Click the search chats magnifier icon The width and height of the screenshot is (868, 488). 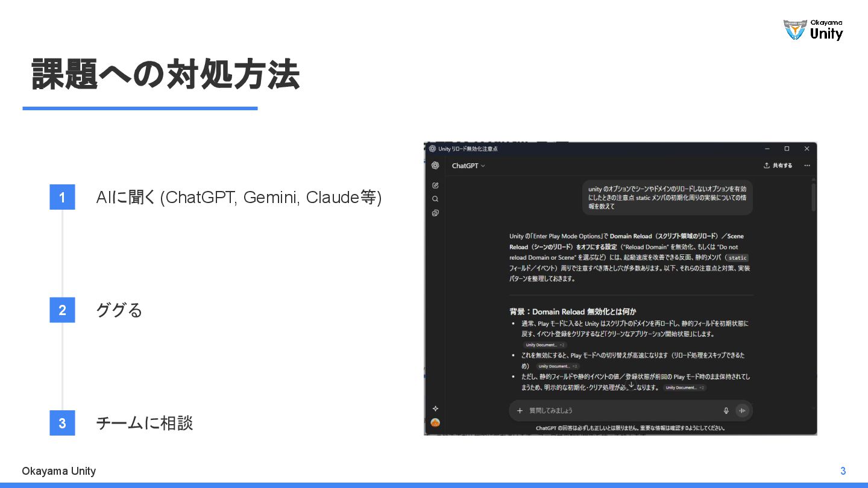tap(435, 199)
